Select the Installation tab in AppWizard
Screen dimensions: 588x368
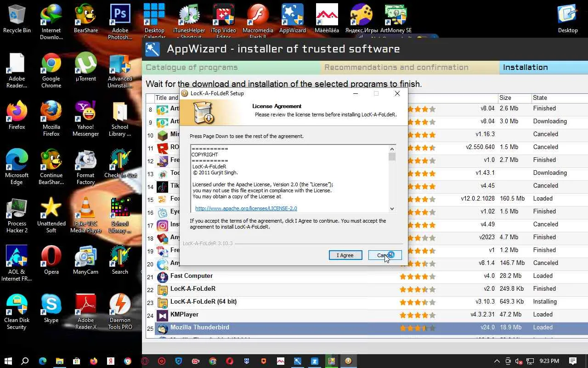tap(543, 68)
